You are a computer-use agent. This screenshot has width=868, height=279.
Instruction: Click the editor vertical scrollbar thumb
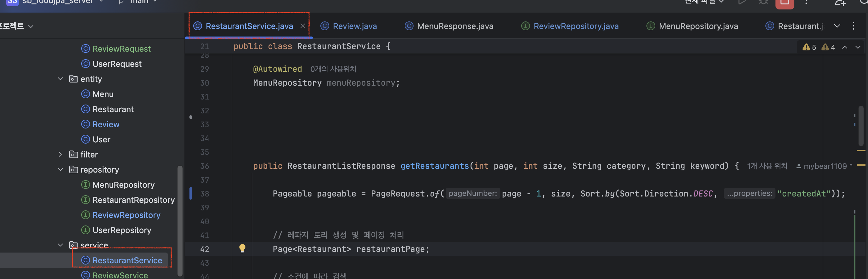click(861, 125)
